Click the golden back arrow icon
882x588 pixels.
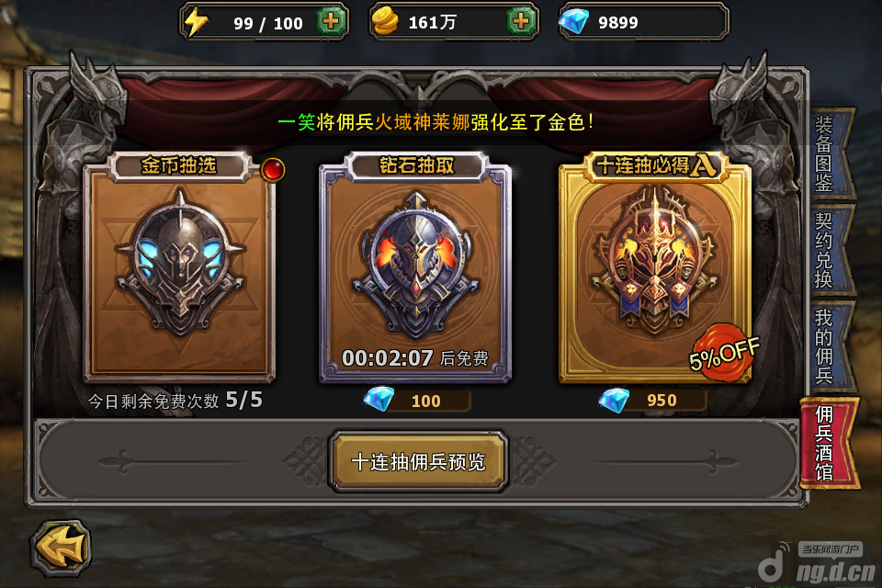62,548
